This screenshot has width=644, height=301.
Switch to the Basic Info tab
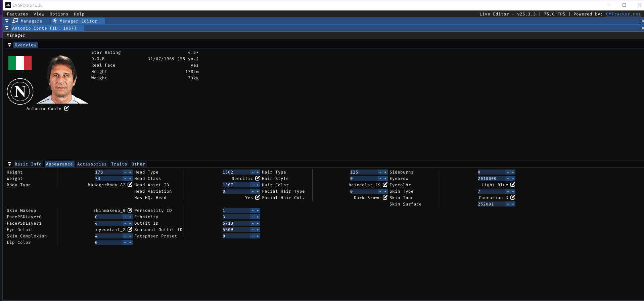coord(28,164)
